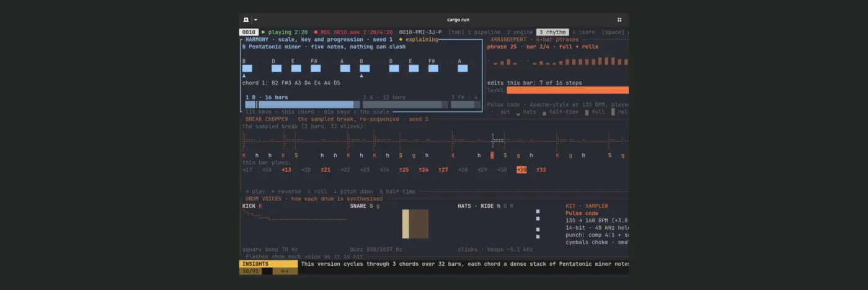
Task: Click the 1 B · 16 bars progress bar
Action: (303, 105)
